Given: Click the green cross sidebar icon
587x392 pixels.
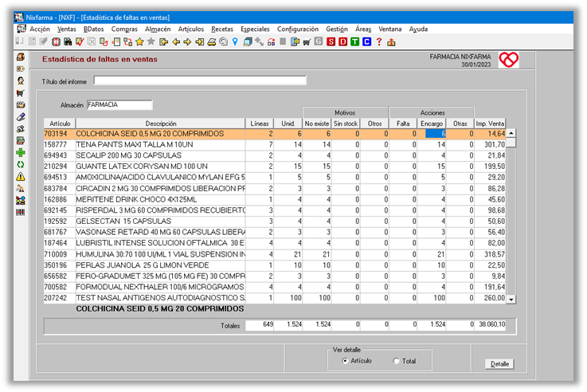Looking at the screenshot, I should point(21,153).
